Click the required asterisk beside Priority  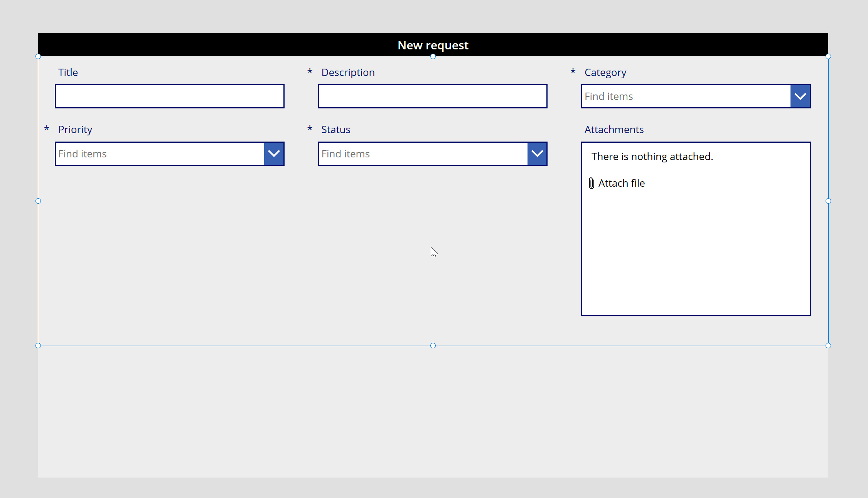coord(47,128)
